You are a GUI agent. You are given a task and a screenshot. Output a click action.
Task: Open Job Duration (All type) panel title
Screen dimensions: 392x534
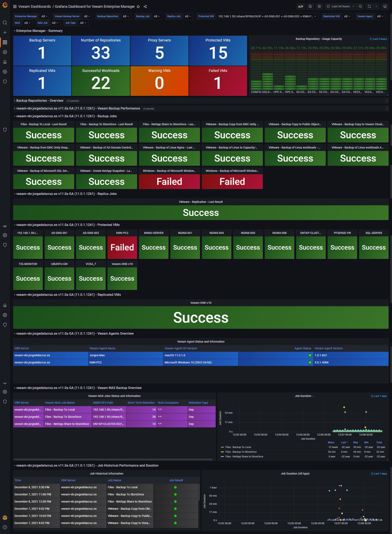click(x=295, y=474)
